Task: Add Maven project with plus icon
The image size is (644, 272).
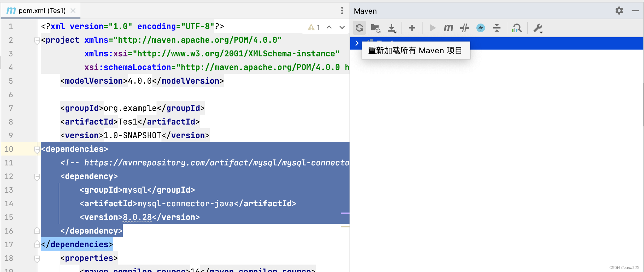Action: pos(412,28)
